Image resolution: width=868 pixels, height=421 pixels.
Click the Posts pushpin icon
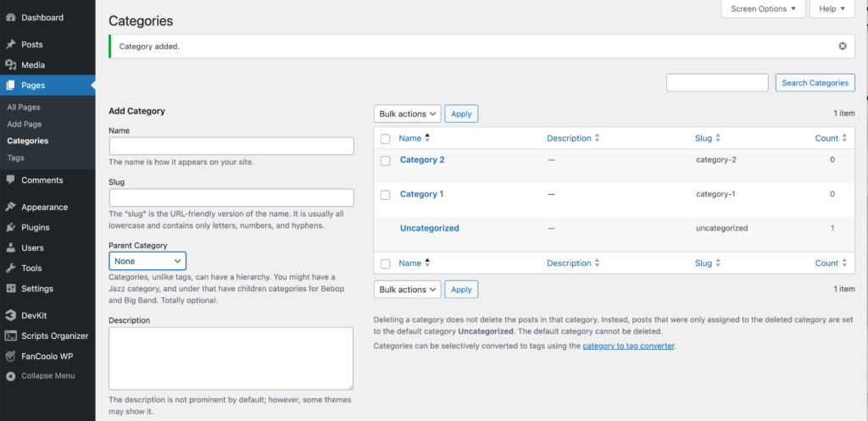pos(10,44)
